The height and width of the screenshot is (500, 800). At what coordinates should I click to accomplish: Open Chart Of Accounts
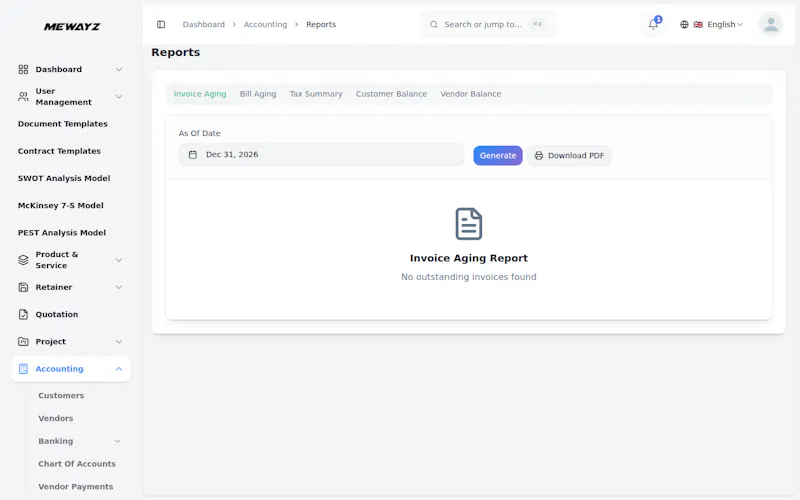pos(79,464)
